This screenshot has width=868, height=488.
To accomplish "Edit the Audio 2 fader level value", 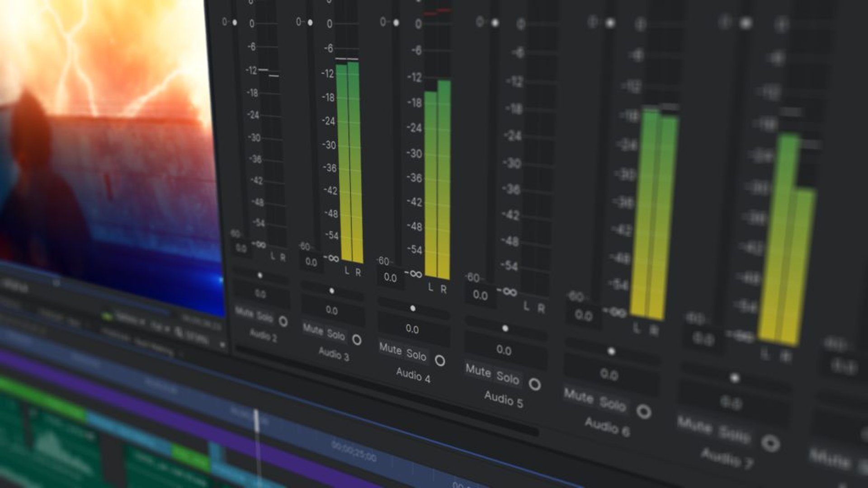I will coord(241,249).
